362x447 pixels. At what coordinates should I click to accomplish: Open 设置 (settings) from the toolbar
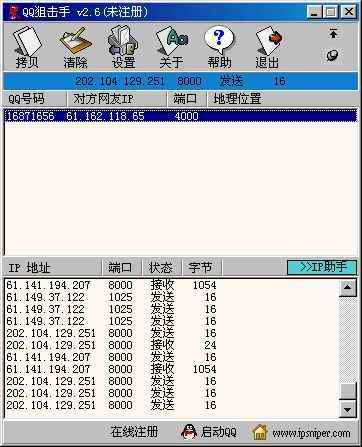(123, 47)
